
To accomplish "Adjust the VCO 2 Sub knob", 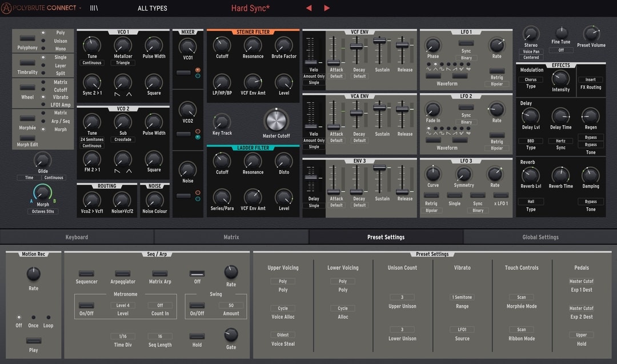I will click(123, 122).
